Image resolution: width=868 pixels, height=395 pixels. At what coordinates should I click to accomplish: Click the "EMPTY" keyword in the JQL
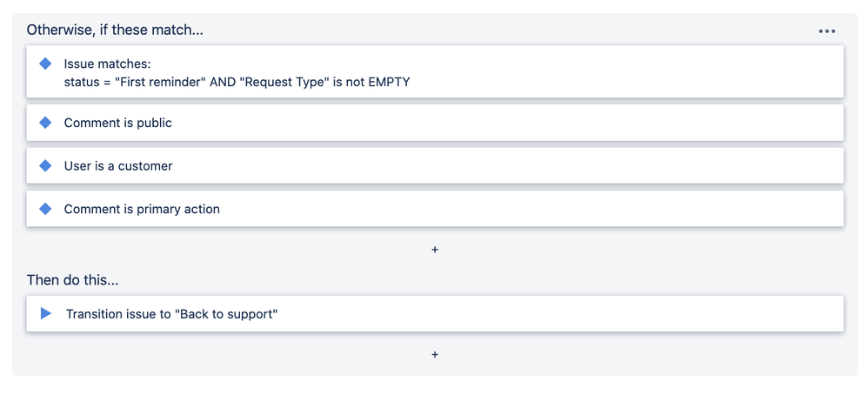pos(388,82)
